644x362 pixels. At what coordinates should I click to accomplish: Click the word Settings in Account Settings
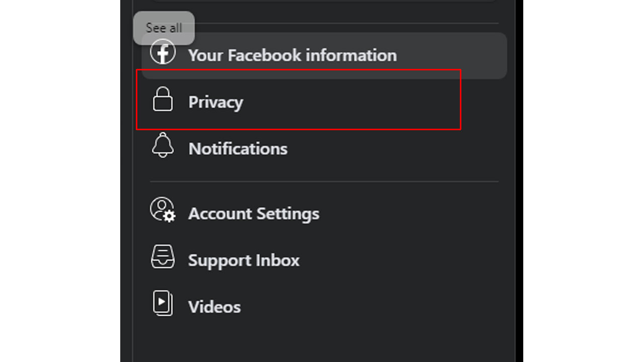[287, 214]
